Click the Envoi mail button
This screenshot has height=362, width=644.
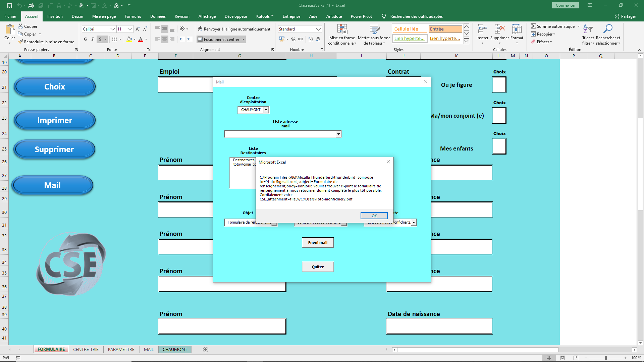[318, 243]
